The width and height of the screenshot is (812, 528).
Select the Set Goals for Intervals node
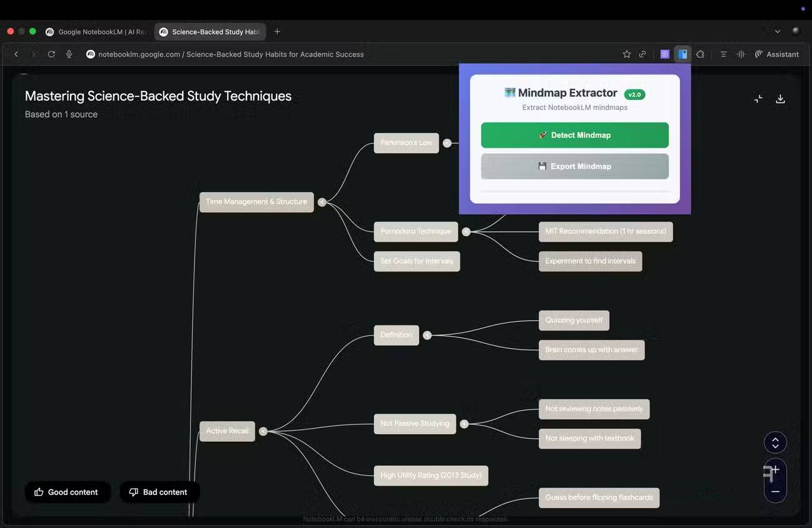pos(417,261)
